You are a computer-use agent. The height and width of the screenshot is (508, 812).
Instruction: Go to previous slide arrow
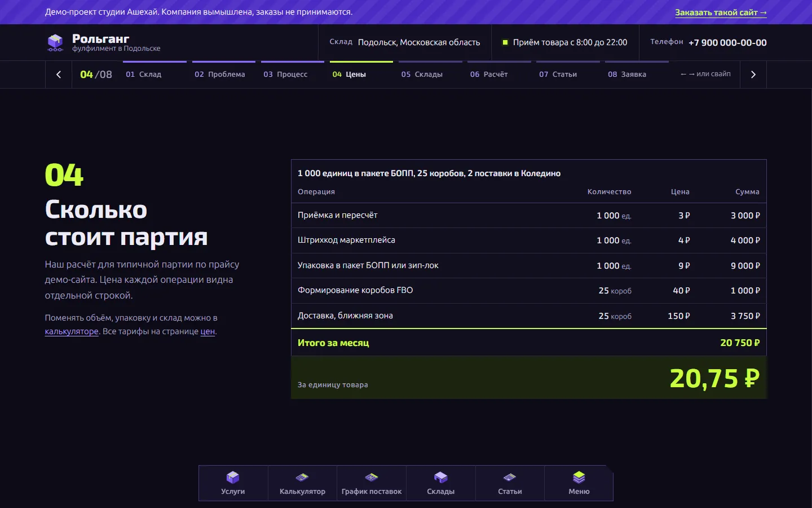click(x=59, y=75)
